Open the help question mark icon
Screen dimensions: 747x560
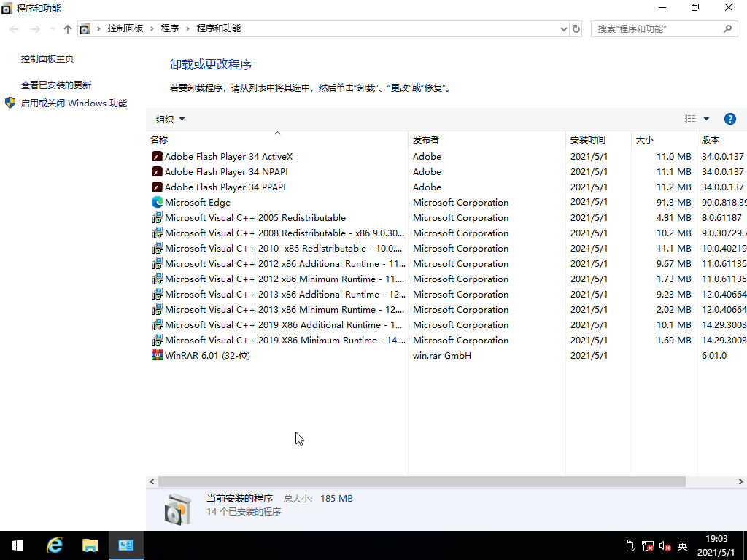point(730,118)
